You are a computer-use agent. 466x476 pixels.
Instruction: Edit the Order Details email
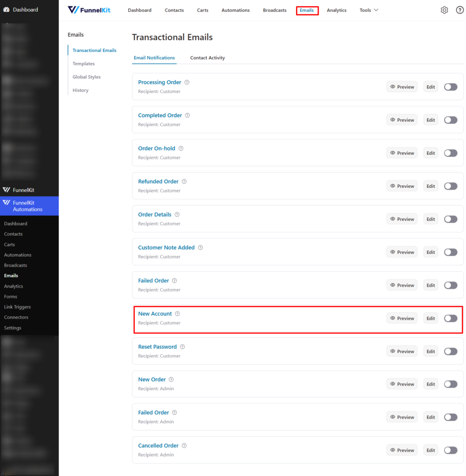(431, 219)
